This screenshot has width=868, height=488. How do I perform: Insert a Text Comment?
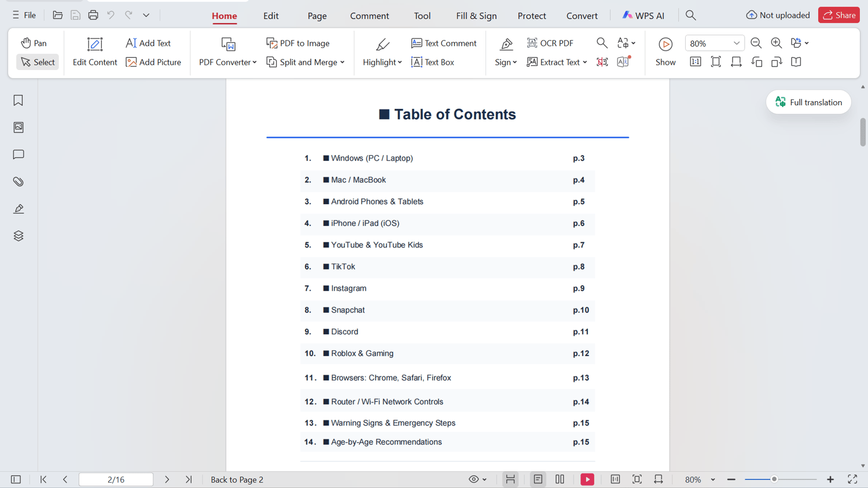point(444,43)
